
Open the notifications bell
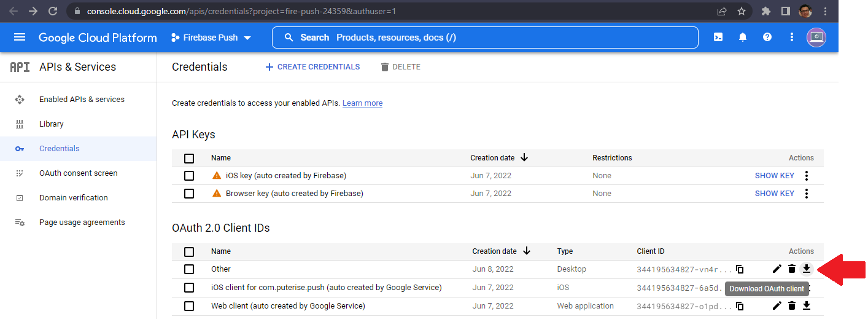point(743,37)
